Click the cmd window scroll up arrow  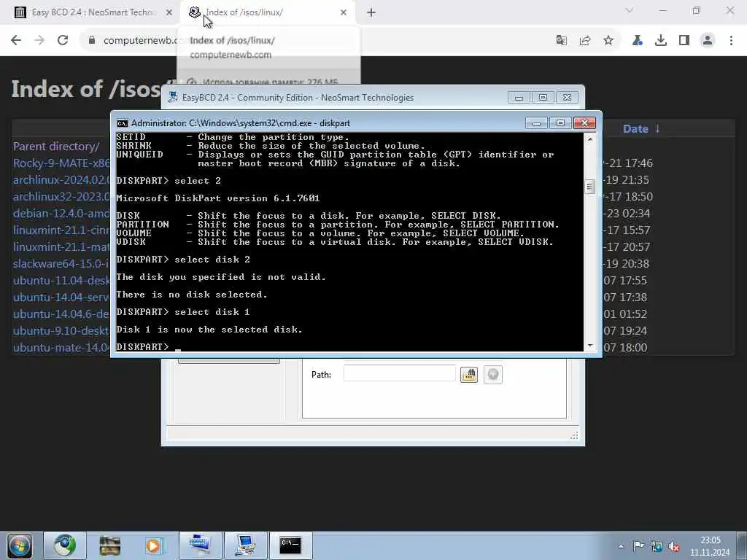(x=589, y=139)
